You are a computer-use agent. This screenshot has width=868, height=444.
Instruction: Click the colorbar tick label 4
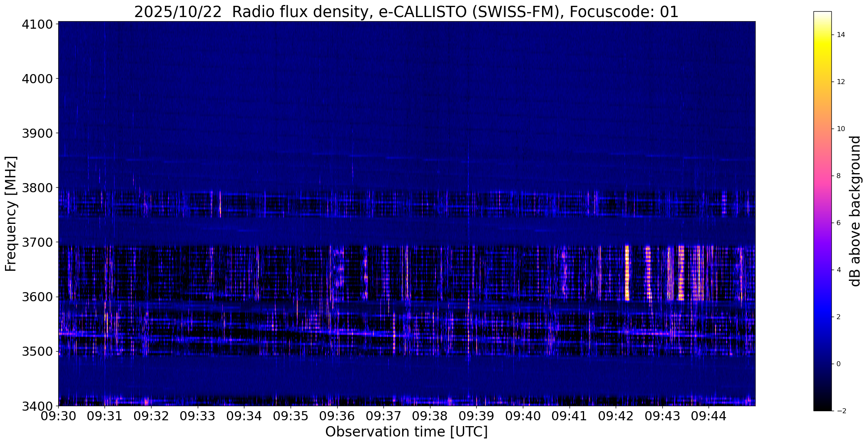point(838,270)
